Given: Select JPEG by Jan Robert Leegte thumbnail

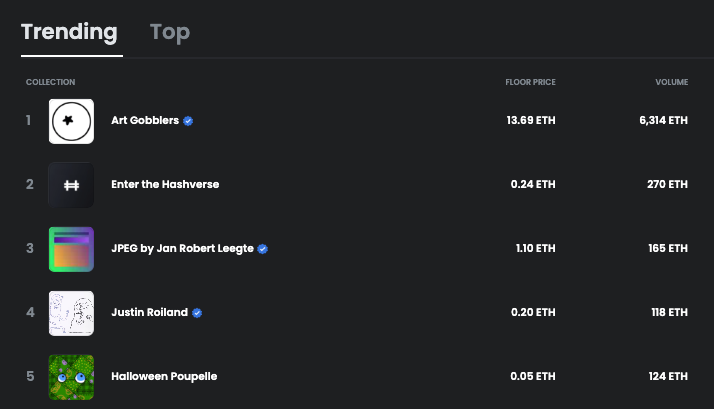Looking at the screenshot, I should pyautogui.click(x=71, y=249).
